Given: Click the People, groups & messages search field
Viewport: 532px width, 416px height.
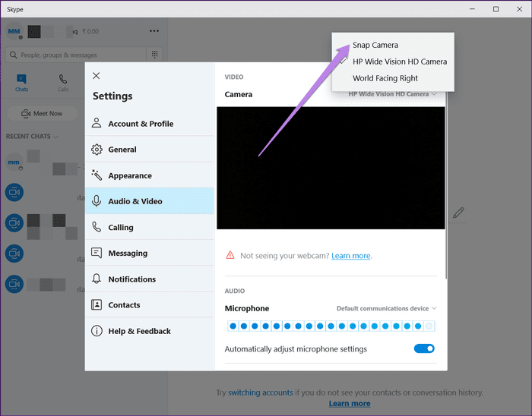Looking at the screenshot, I should pos(76,55).
